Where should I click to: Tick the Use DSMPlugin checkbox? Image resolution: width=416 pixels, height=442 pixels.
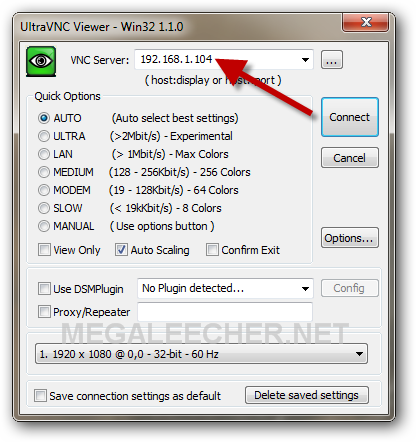[x=44, y=289]
